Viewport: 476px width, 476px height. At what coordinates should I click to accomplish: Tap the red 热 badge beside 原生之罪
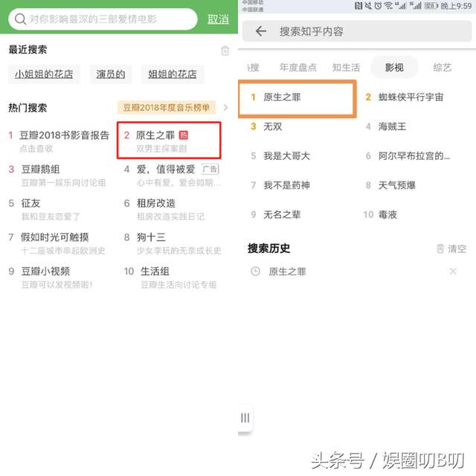(184, 135)
